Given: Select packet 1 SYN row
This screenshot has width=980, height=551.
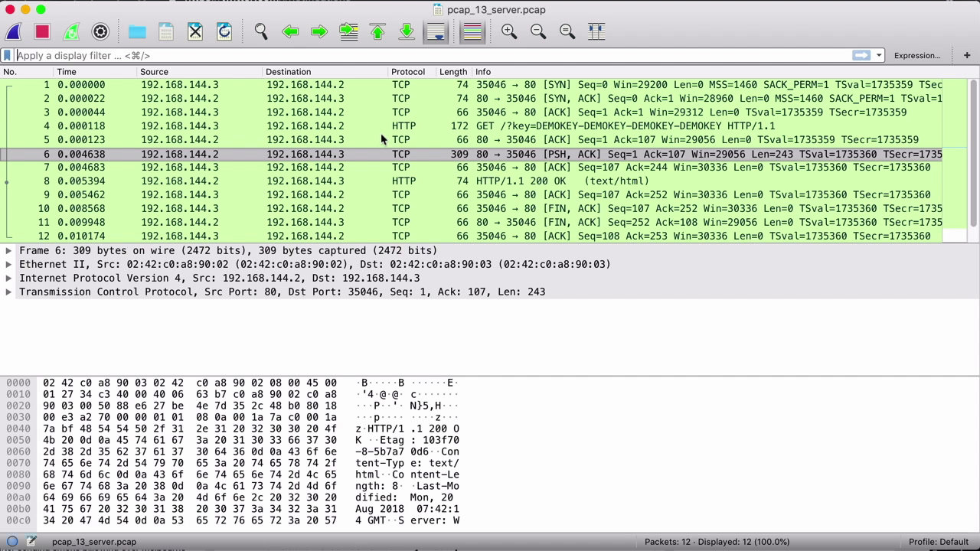Looking at the screenshot, I should click(x=472, y=85).
